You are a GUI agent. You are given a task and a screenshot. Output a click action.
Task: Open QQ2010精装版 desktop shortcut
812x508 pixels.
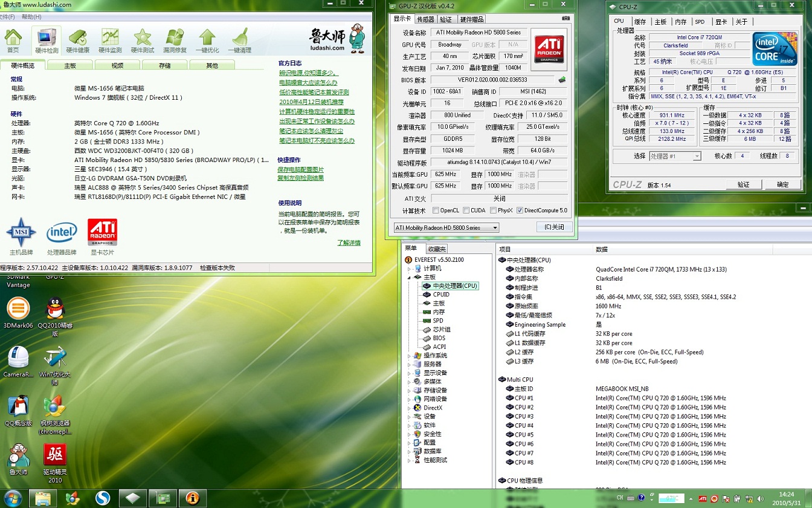55,317
